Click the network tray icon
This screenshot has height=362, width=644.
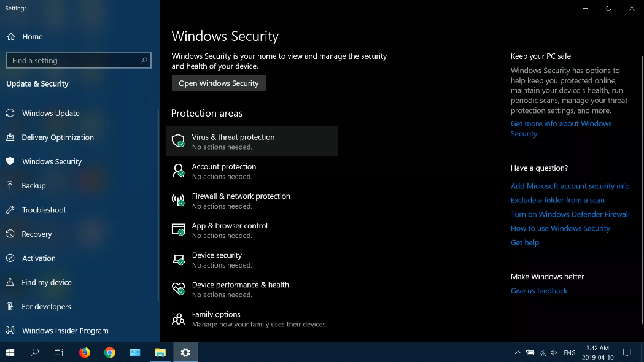(x=543, y=353)
